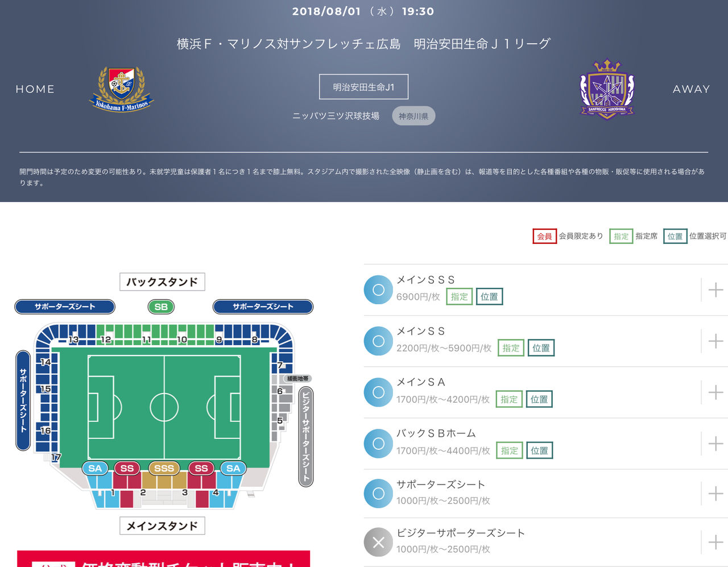
Task: Click the left blue SA seat label on map
Action: pos(96,468)
